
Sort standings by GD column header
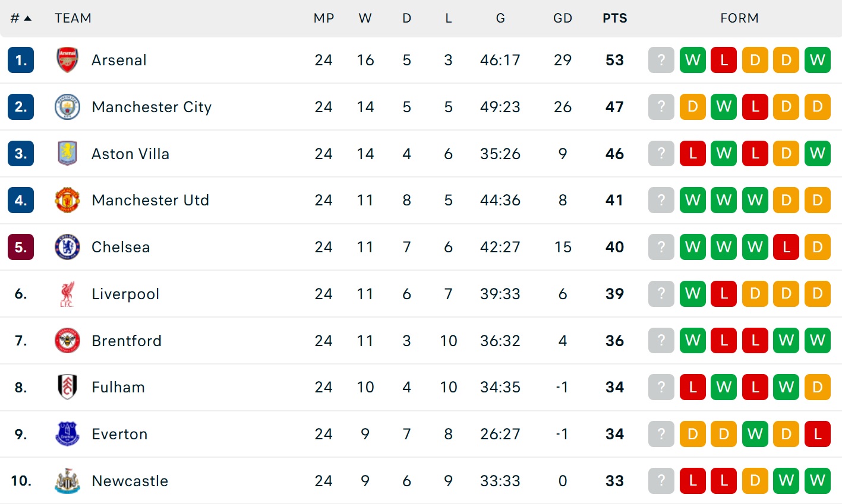click(x=562, y=18)
